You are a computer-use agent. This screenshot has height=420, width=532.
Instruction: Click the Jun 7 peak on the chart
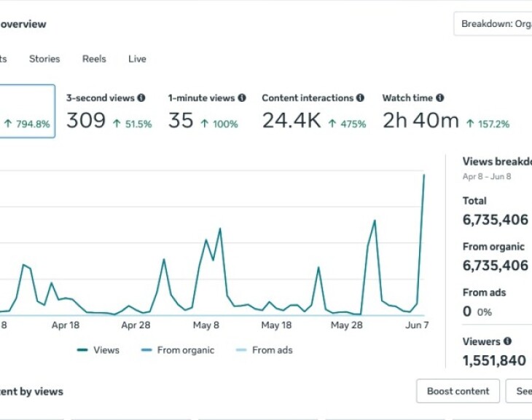click(x=423, y=175)
